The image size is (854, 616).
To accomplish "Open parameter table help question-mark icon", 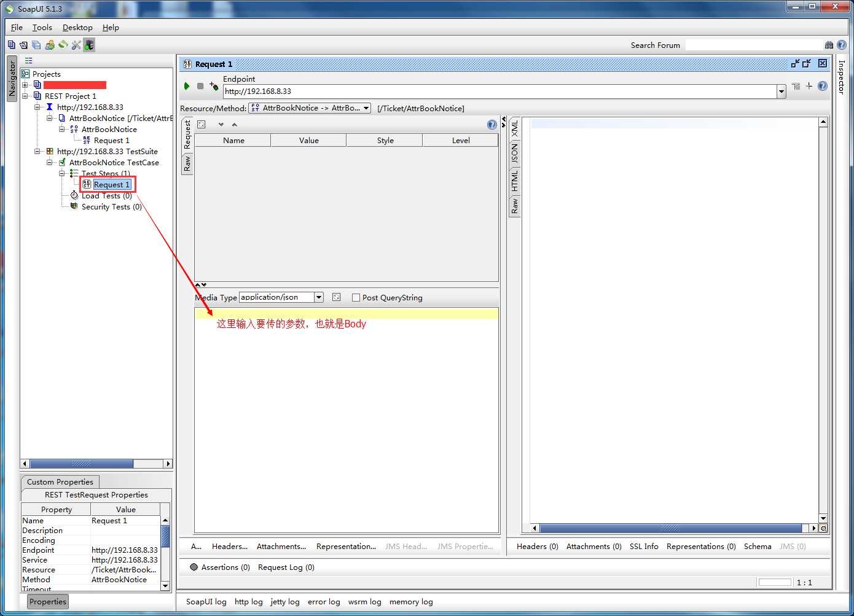I will coord(492,125).
